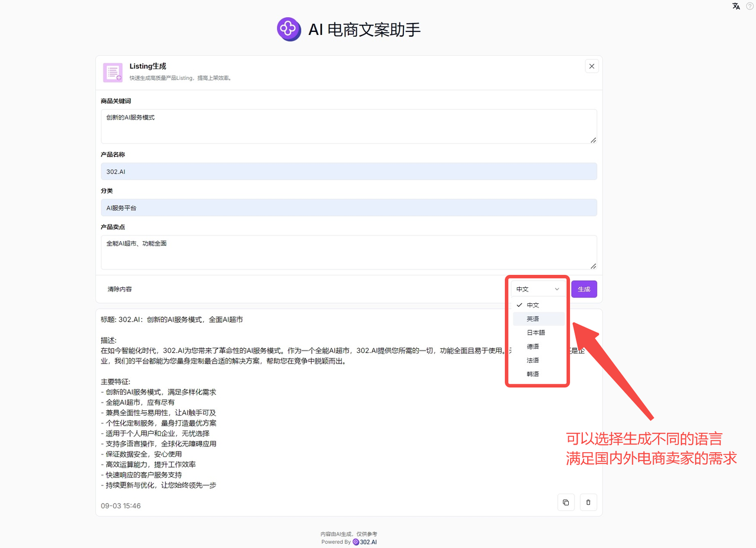Select 日本語 in the language list
756x548 pixels.
point(537,332)
